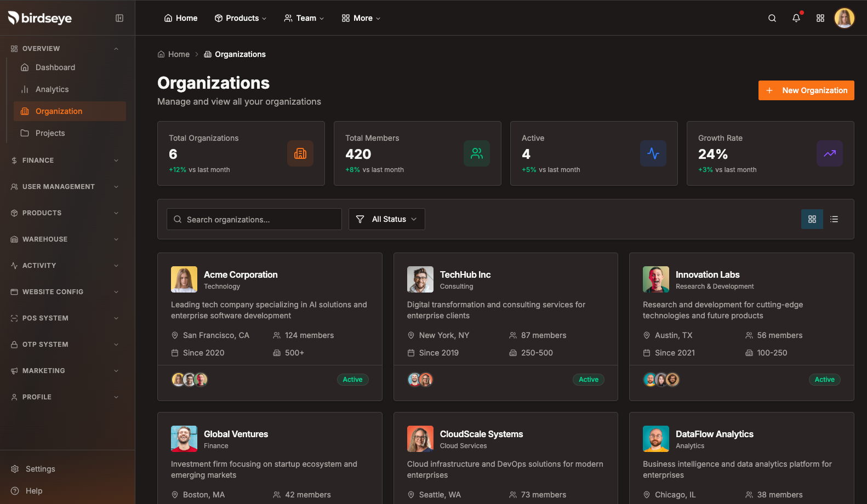Open the Team top menu

point(304,18)
